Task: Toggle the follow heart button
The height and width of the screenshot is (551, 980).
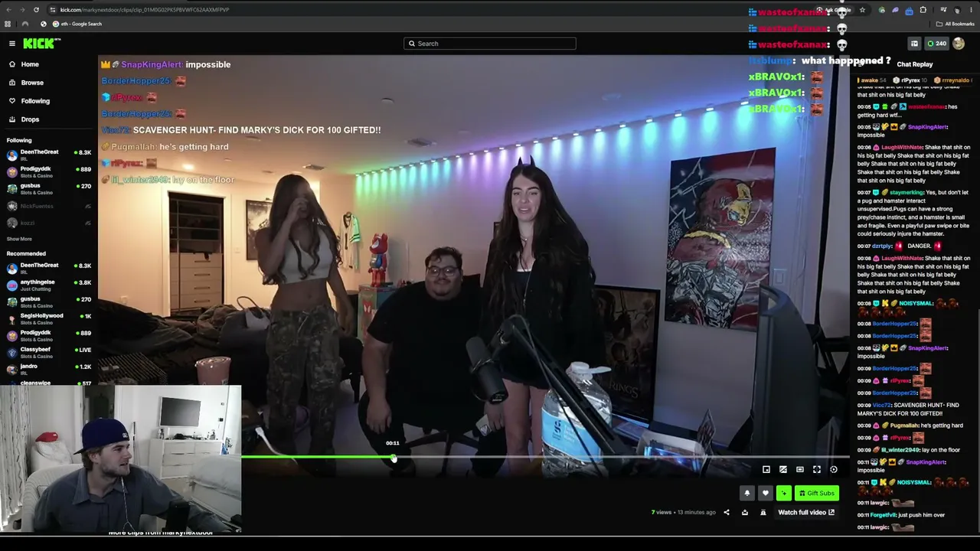Action: click(x=765, y=494)
